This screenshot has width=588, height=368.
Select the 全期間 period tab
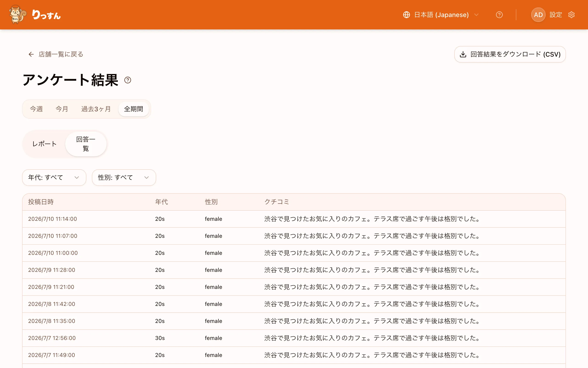point(133,109)
